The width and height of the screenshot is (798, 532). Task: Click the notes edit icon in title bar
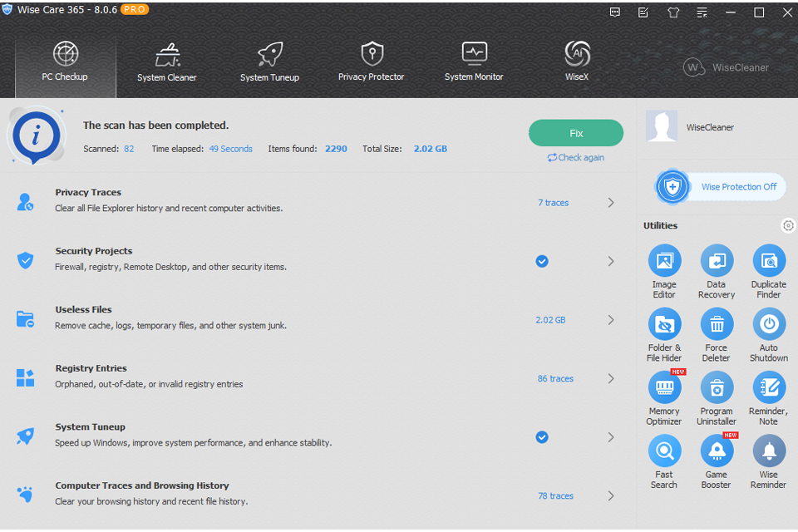point(643,12)
